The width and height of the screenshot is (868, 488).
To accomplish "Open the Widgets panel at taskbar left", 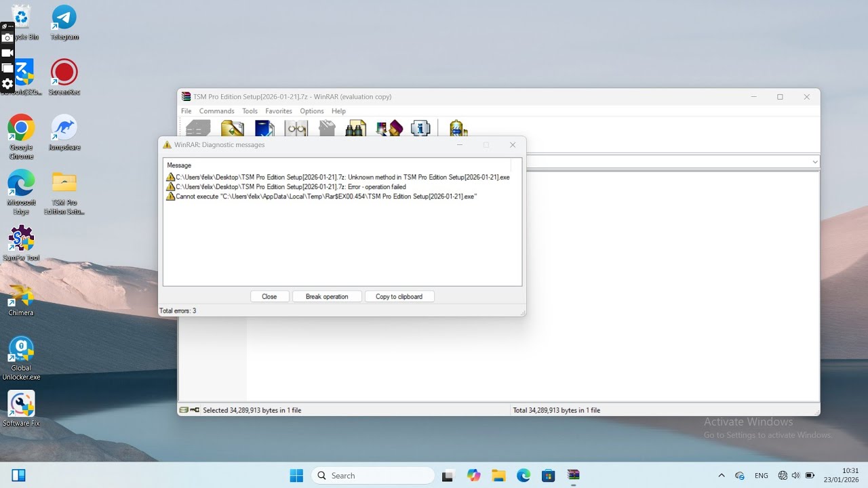I will coord(19,476).
